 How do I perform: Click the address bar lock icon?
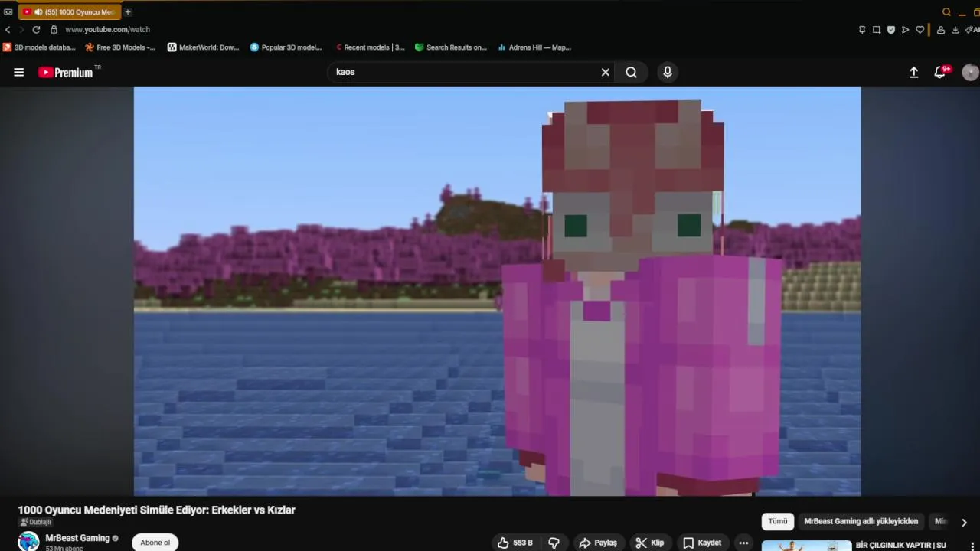coord(54,29)
